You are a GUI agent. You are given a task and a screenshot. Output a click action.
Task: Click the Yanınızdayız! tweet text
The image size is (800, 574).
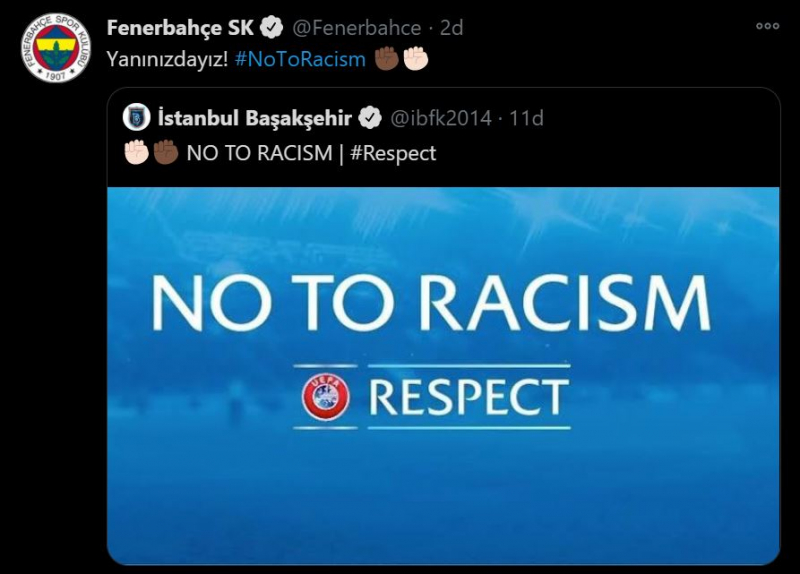(167, 59)
